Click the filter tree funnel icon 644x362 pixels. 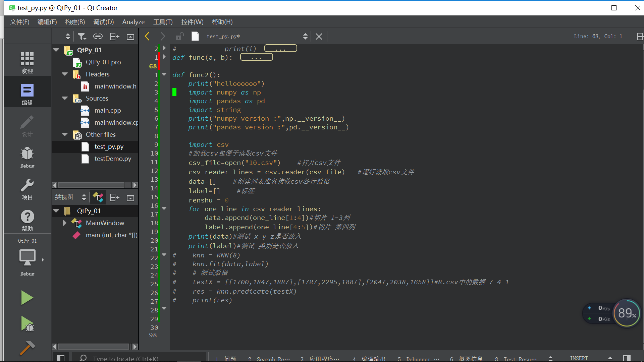[82, 37]
